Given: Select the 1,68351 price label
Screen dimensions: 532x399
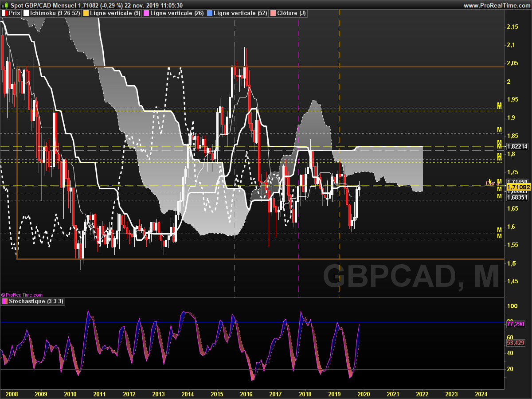Looking at the screenshot, I should [x=517, y=198].
